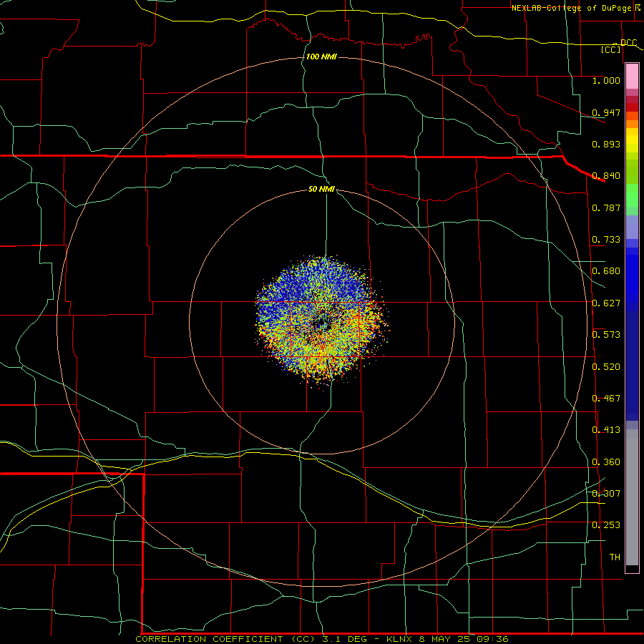644x644 pixels.
Task: Click the 0.840 legend value
Action: 606,176
